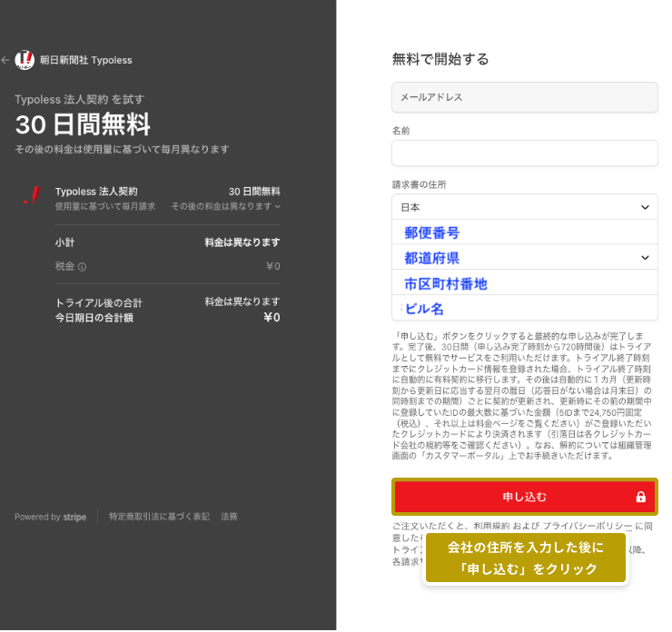Click the 請求書の住所 label
The image size is (672, 632).
coord(420,184)
